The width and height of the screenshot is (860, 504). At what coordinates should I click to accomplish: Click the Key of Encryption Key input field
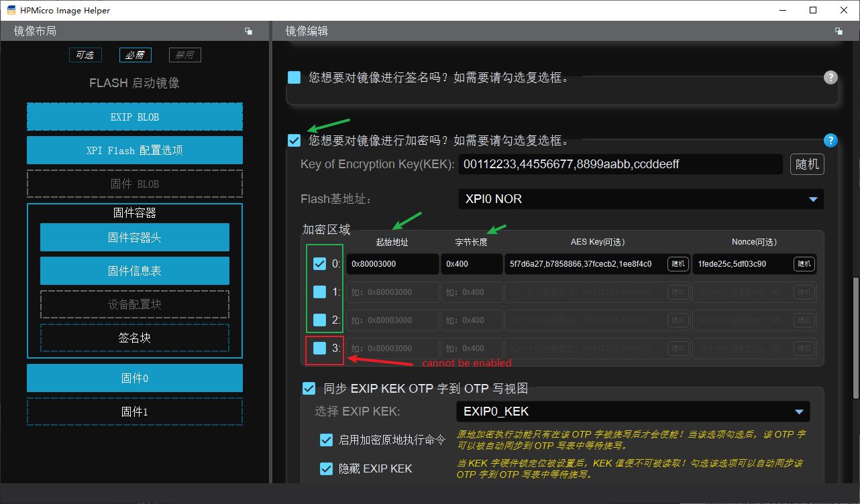pyautogui.click(x=621, y=164)
